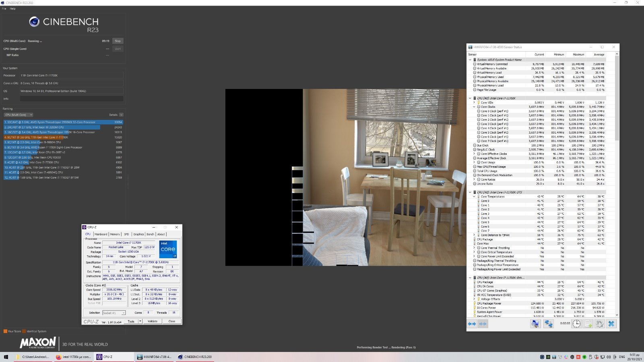The width and height of the screenshot is (644, 362).
Task: Switch to CPU-Z Mainboard tab
Action: point(101,234)
